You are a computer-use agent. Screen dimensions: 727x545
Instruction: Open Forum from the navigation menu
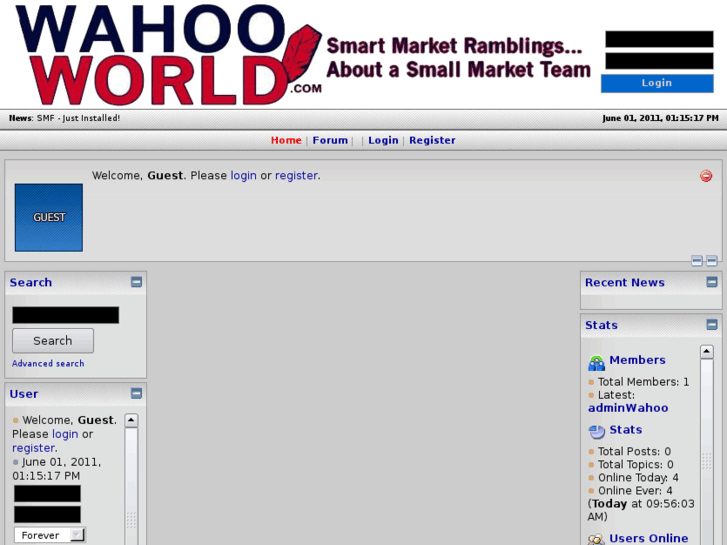tap(330, 140)
